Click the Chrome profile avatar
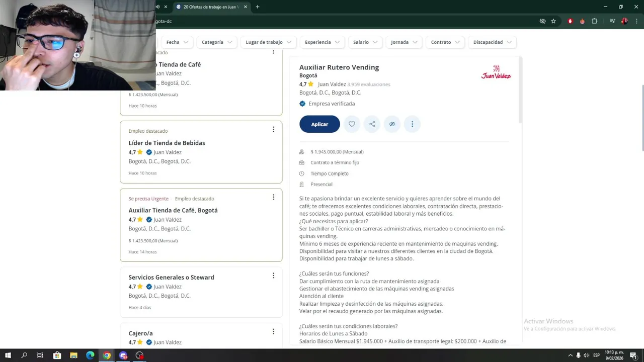 624,21
